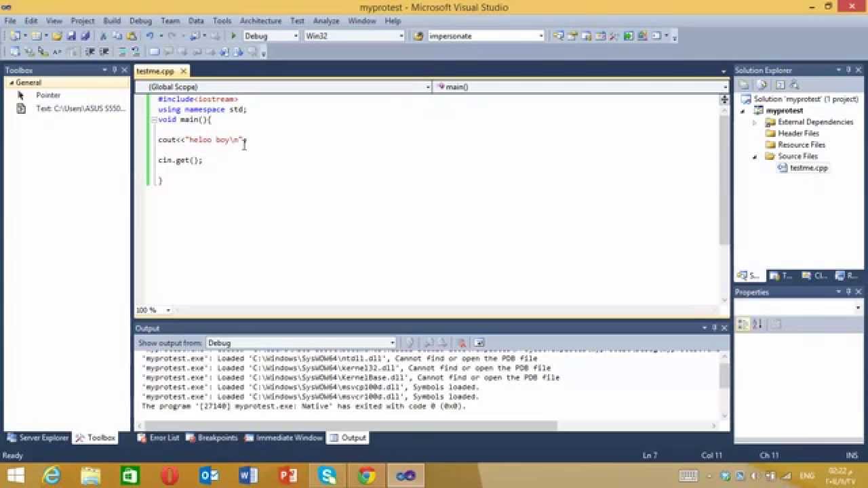Switch to the Error List tab

[x=158, y=438]
